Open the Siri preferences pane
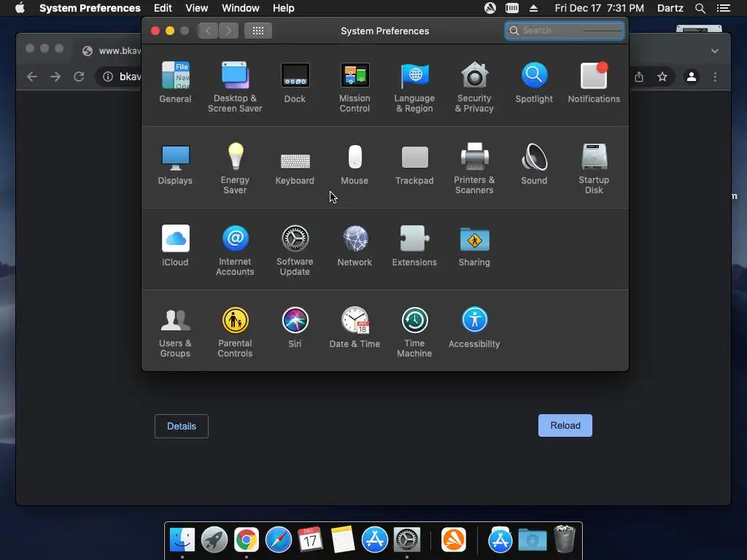Screen dimensions: 747x560 [295, 327]
